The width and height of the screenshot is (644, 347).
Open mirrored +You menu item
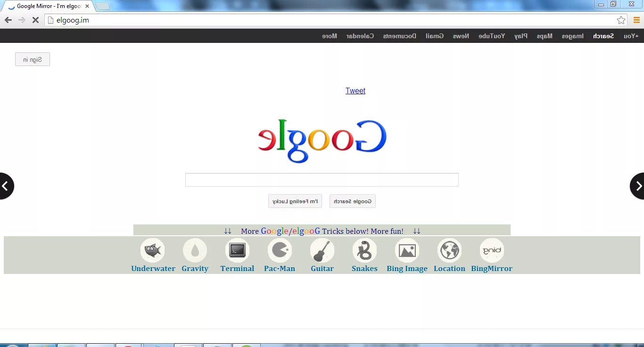[x=631, y=36]
